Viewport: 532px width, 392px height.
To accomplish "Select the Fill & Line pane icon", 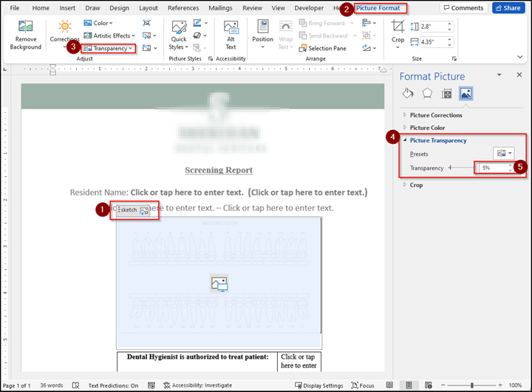I will 407,93.
